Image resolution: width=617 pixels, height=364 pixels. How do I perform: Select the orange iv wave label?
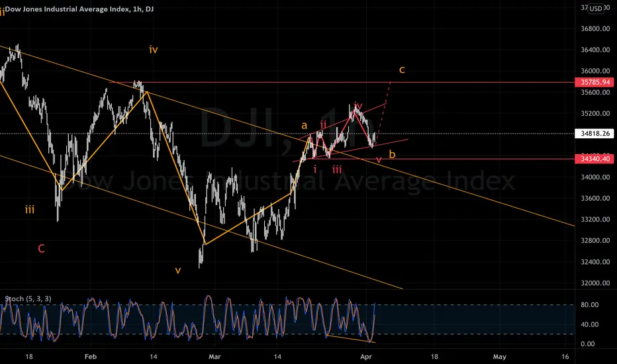pyautogui.click(x=154, y=50)
